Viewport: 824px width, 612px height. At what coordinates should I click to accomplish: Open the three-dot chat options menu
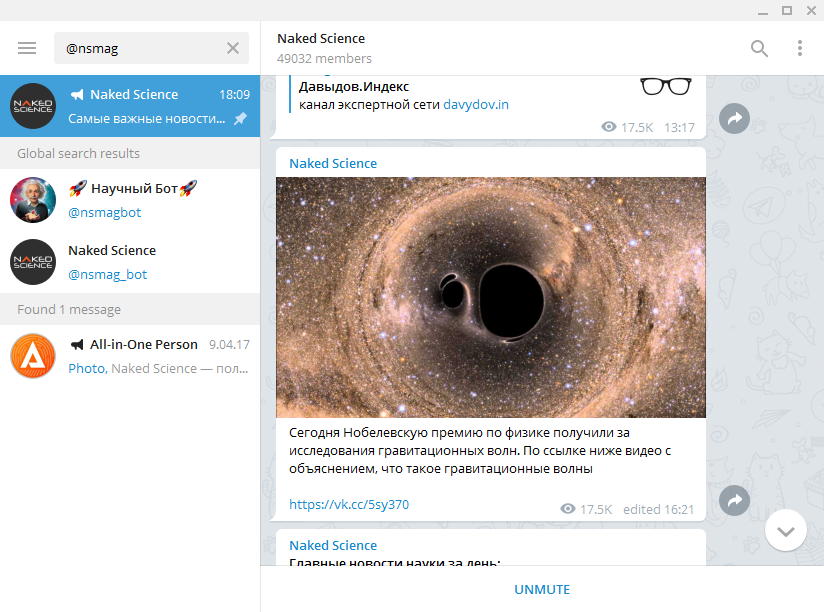coord(799,48)
